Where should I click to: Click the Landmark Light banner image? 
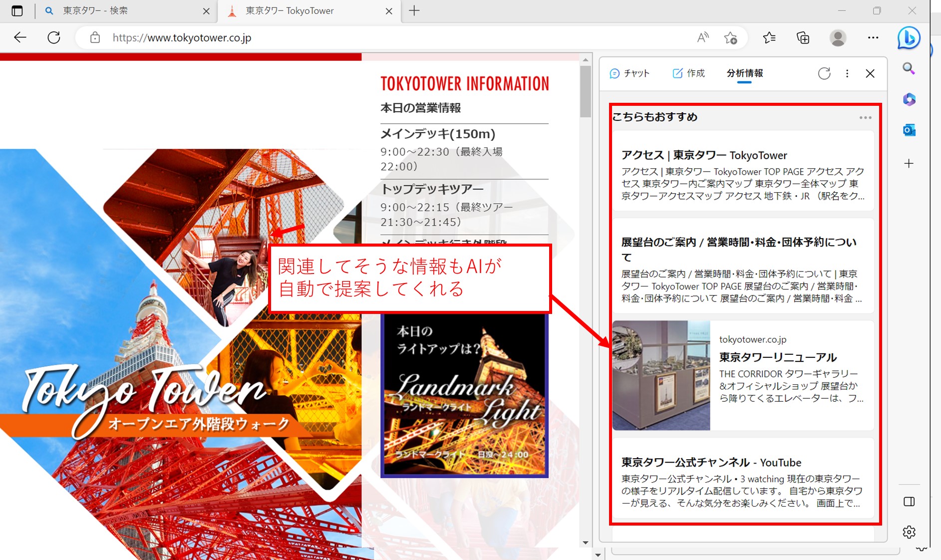pos(464,395)
